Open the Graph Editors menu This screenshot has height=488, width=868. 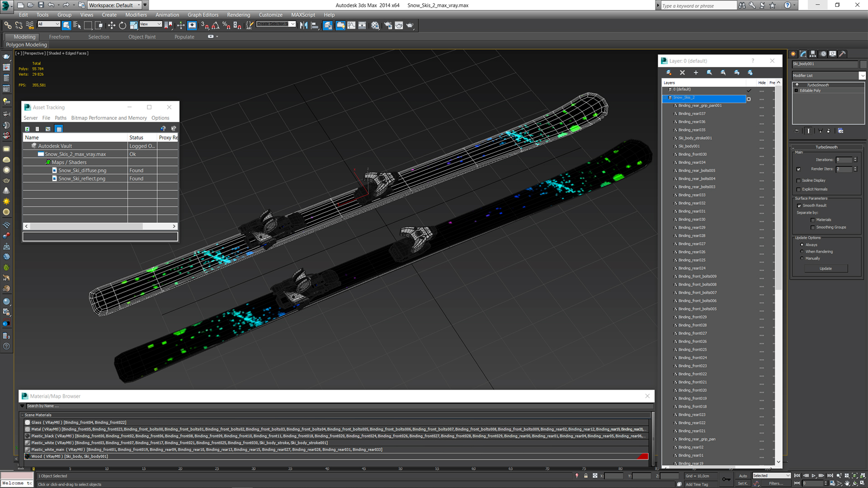[x=203, y=15]
